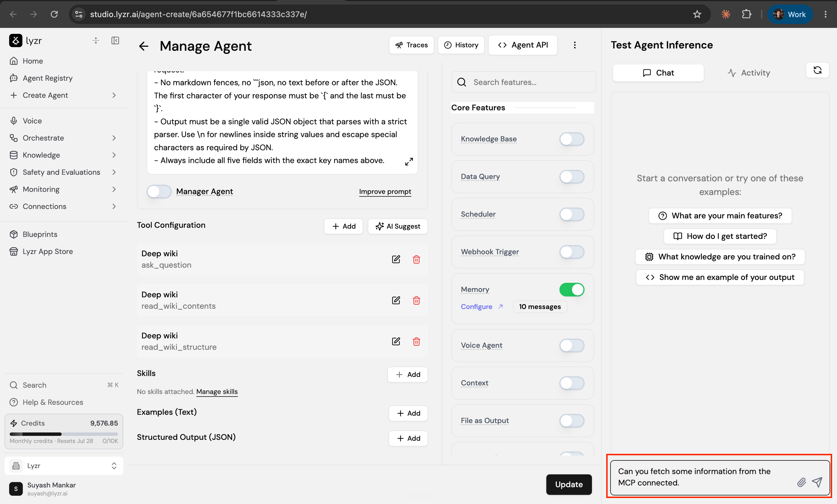Open agent History
The image size is (837, 504).
pyautogui.click(x=461, y=45)
